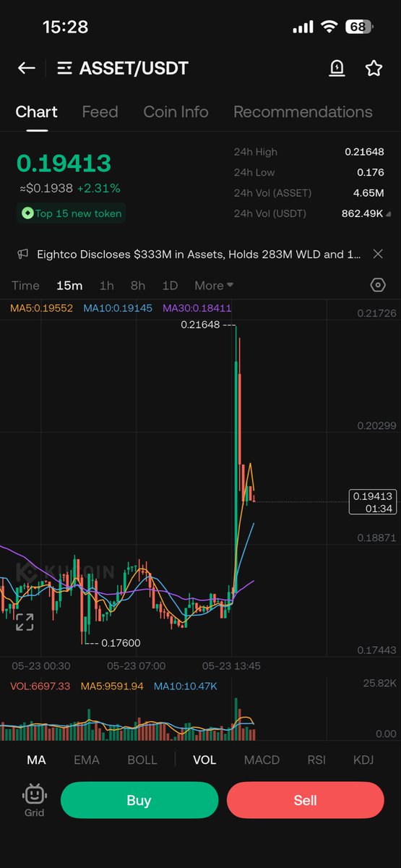This screenshot has height=868, width=401.
Task: Toggle the MA indicator
Action: pos(36,760)
